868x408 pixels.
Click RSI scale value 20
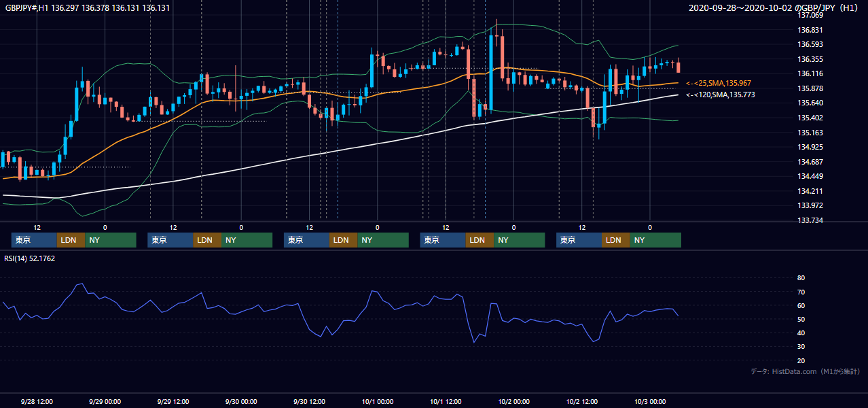801,360
